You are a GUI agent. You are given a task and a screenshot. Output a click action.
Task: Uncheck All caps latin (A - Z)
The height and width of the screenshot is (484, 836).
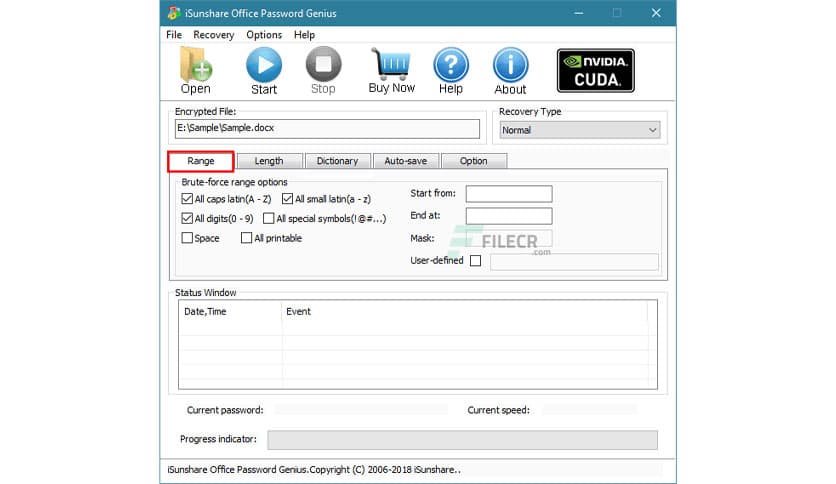click(187, 199)
